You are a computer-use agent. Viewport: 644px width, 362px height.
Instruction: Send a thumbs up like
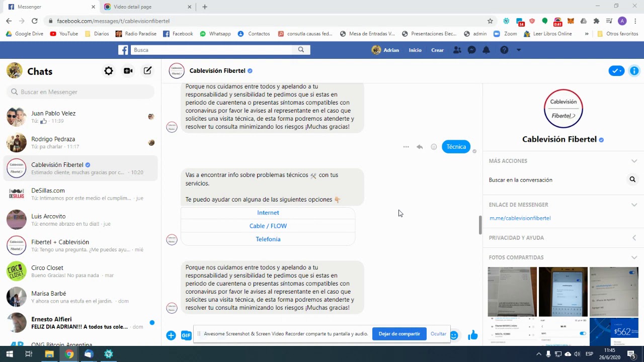coord(472,335)
